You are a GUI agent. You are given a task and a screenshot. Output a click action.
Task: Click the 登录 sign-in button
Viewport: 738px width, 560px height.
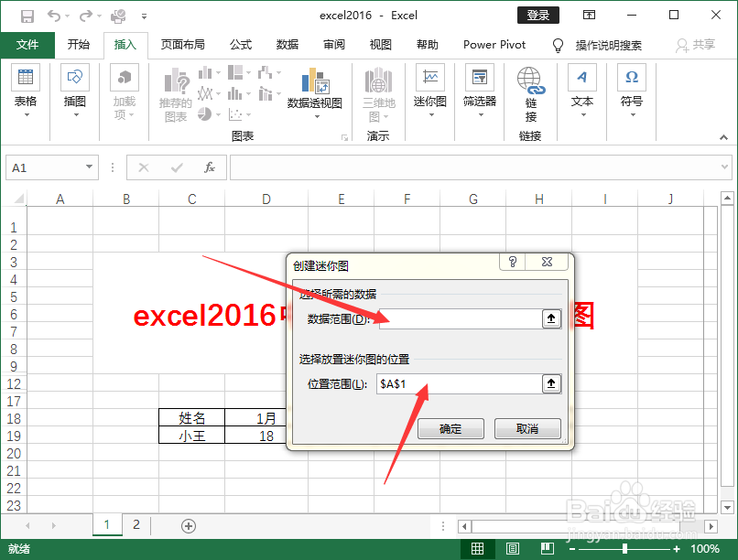point(538,15)
